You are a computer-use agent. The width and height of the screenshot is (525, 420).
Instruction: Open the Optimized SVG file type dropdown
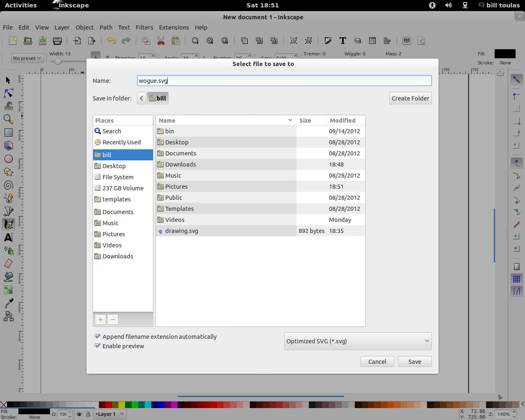[x=358, y=341]
